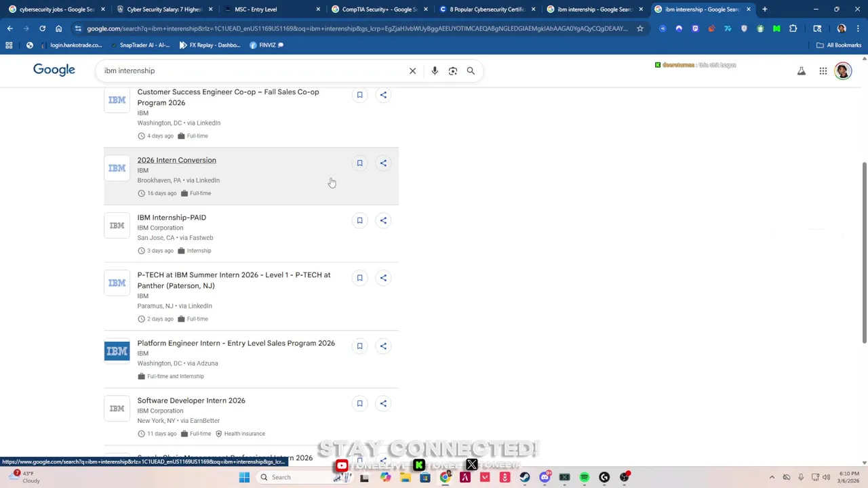Save the IBM Internship-PAID job
This screenshot has height=488, width=868.
(x=359, y=220)
